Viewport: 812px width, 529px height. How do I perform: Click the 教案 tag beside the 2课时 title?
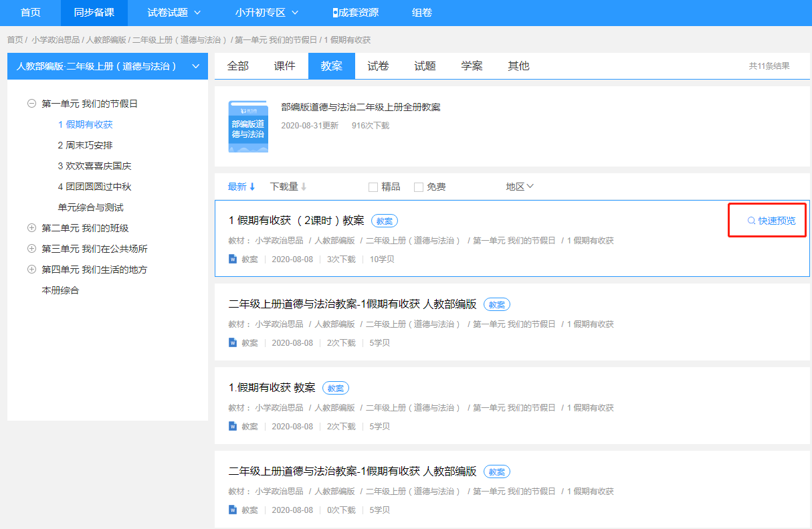click(x=385, y=221)
